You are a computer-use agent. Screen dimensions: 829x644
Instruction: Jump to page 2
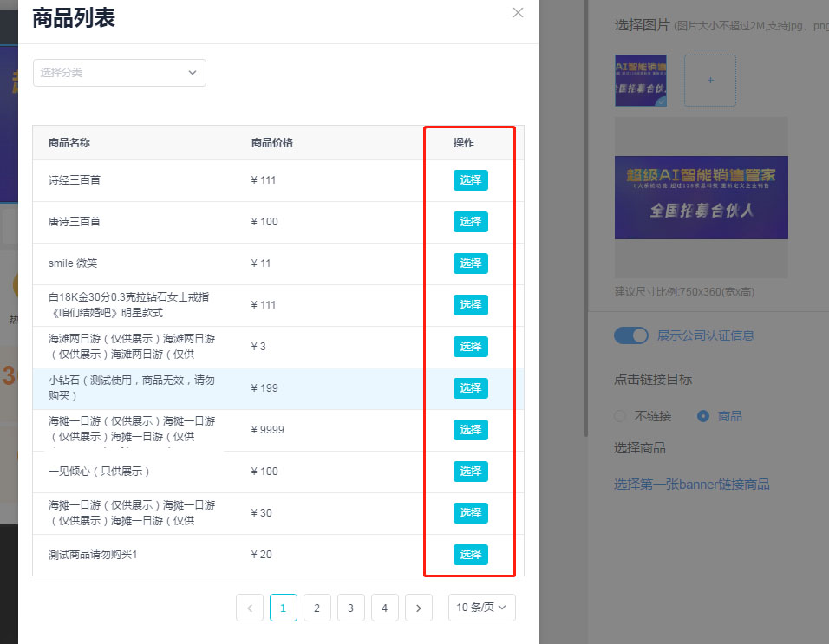pos(317,608)
